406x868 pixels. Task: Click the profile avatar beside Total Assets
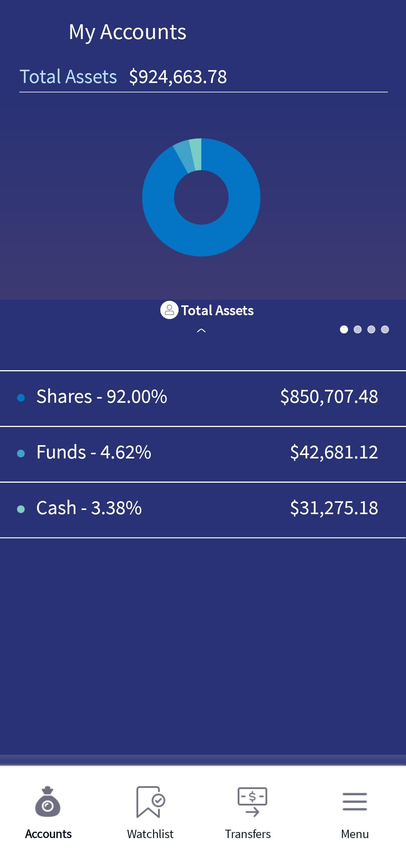169,310
